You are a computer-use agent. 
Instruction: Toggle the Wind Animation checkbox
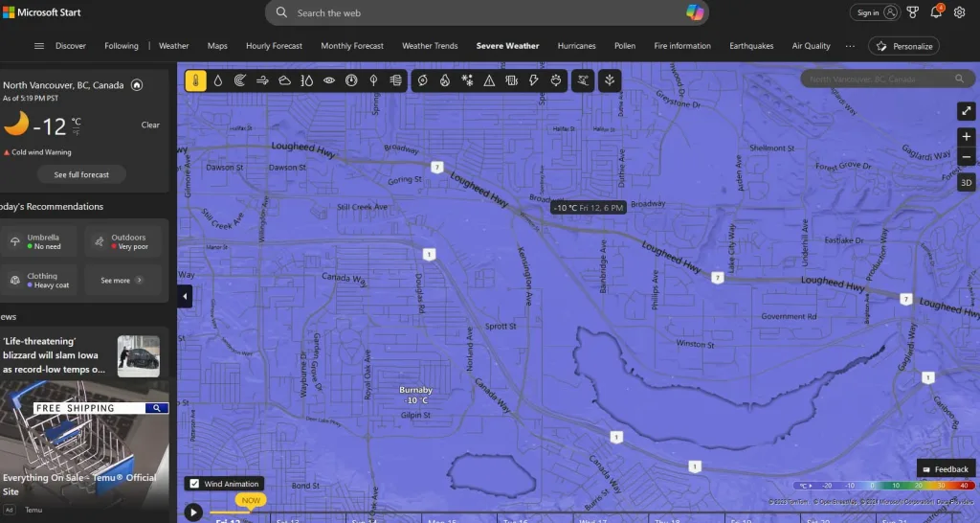tap(195, 484)
